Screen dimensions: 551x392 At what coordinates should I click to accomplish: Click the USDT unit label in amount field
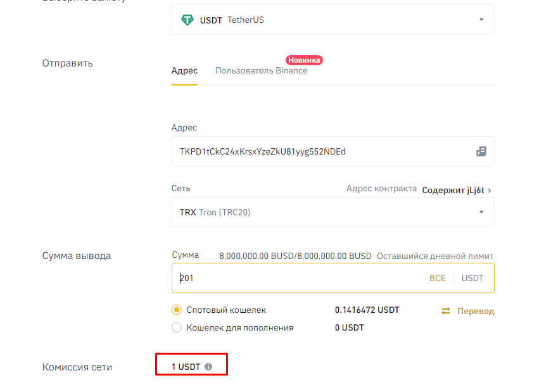(x=472, y=278)
